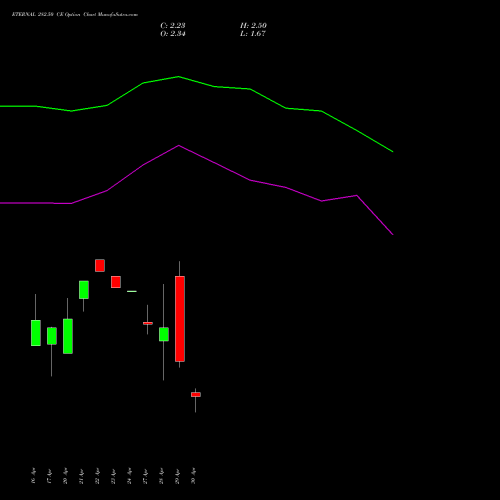Click the 30 Apr date axis label
Viewport: 500px width, 500px height.
click(x=193, y=476)
